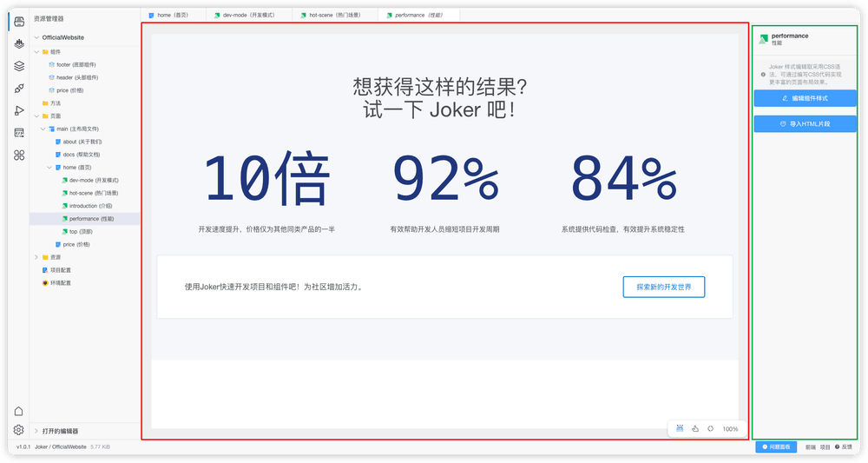Click the recenter target icon in canvas toolbar

click(710, 428)
